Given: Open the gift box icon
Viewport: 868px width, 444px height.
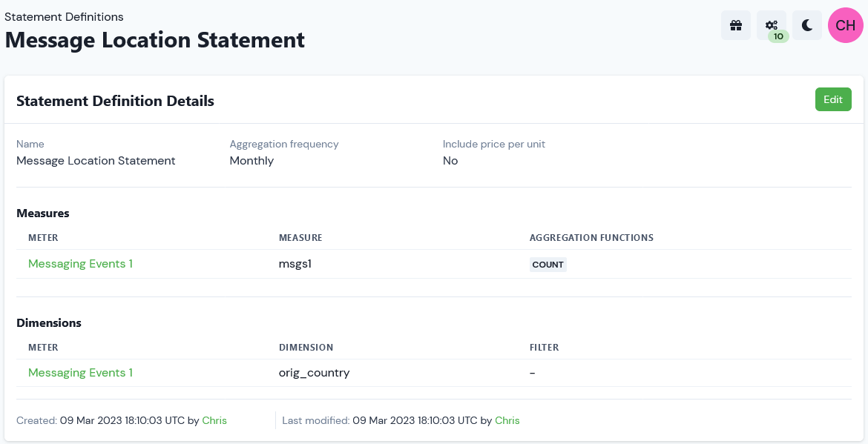Looking at the screenshot, I should coord(736,25).
